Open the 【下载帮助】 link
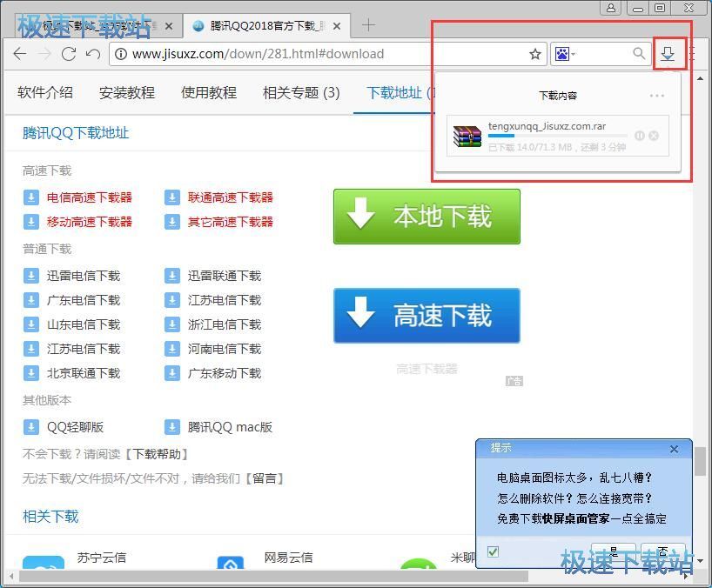 point(155,454)
